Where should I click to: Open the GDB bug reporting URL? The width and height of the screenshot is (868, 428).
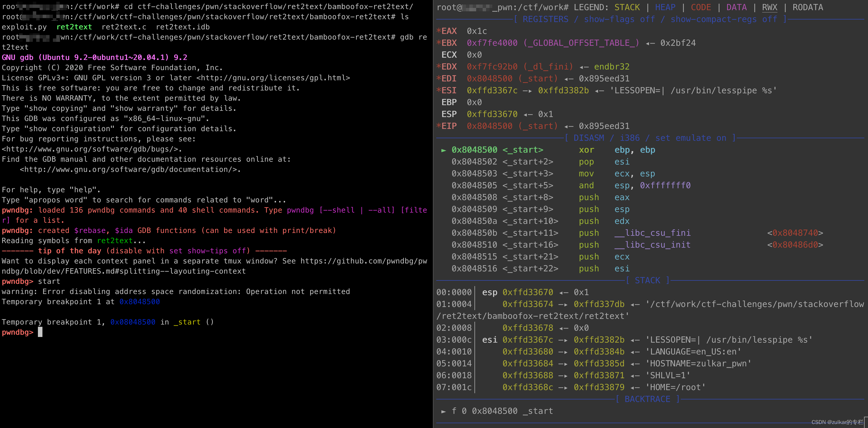point(91,149)
